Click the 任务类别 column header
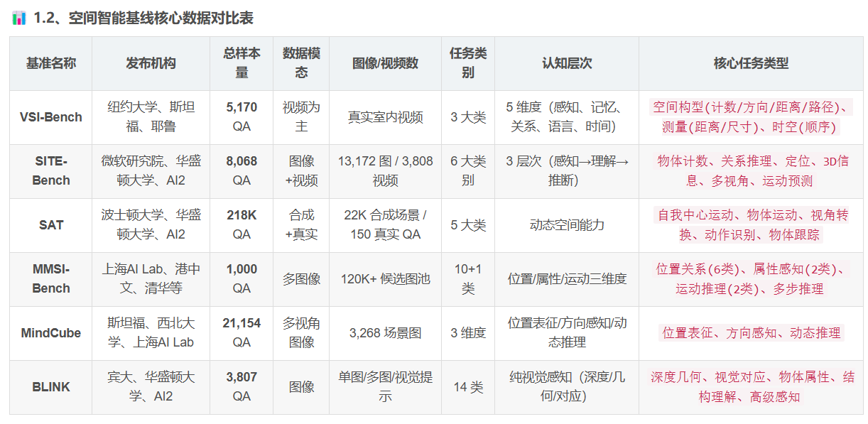 point(468,63)
